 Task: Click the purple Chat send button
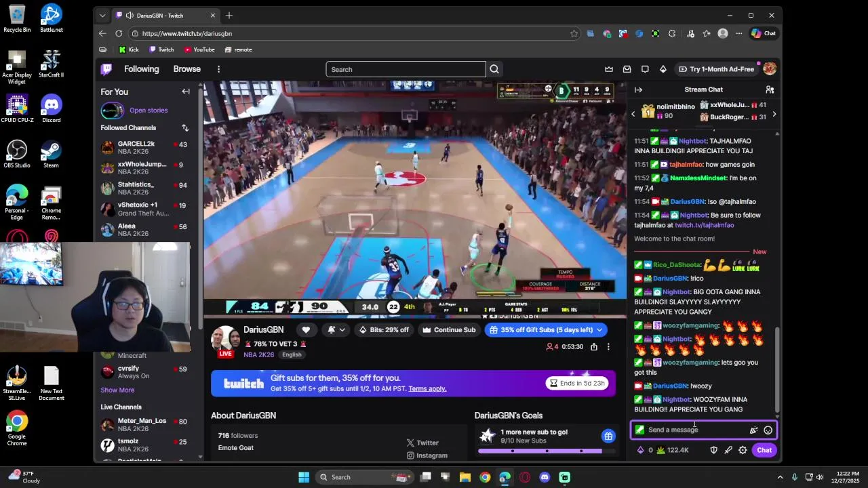tap(764, 450)
